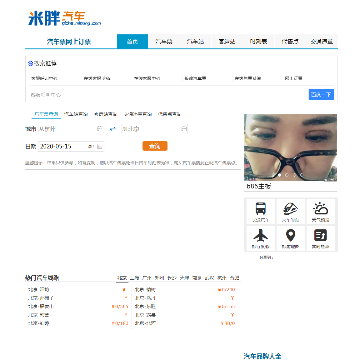The image size is (360, 360).
Task: Open the fifth quick link under search heading
Action: tap(248, 78)
